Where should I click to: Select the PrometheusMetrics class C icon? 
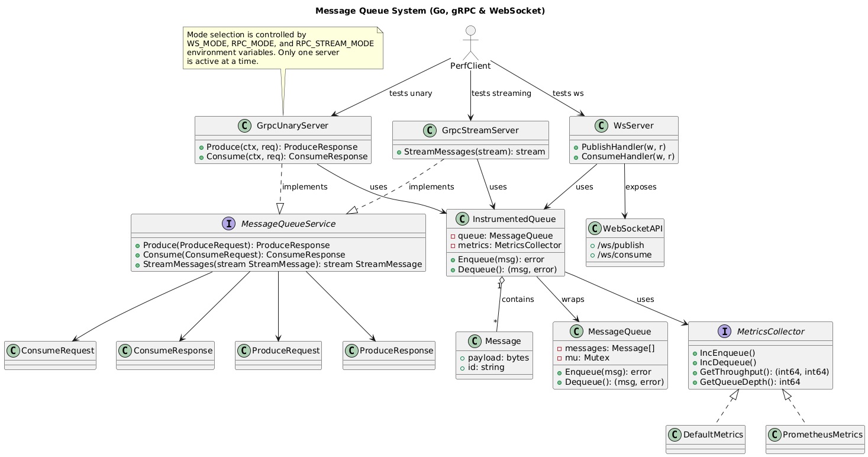pyautogui.click(x=777, y=435)
